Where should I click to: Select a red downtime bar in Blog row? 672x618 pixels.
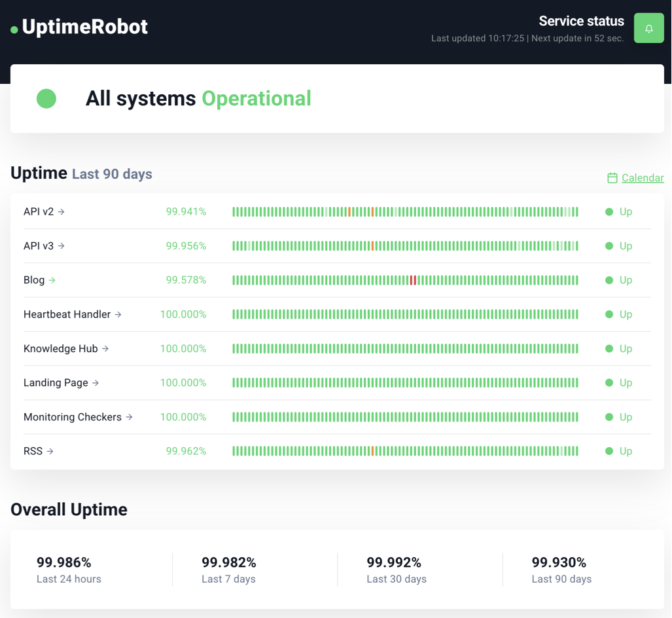[412, 280]
